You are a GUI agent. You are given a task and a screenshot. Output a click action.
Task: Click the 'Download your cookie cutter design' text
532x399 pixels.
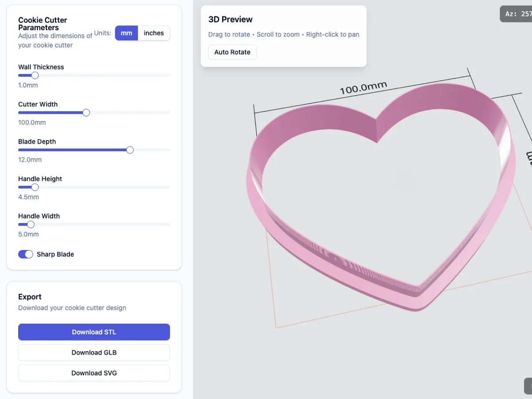(72, 308)
